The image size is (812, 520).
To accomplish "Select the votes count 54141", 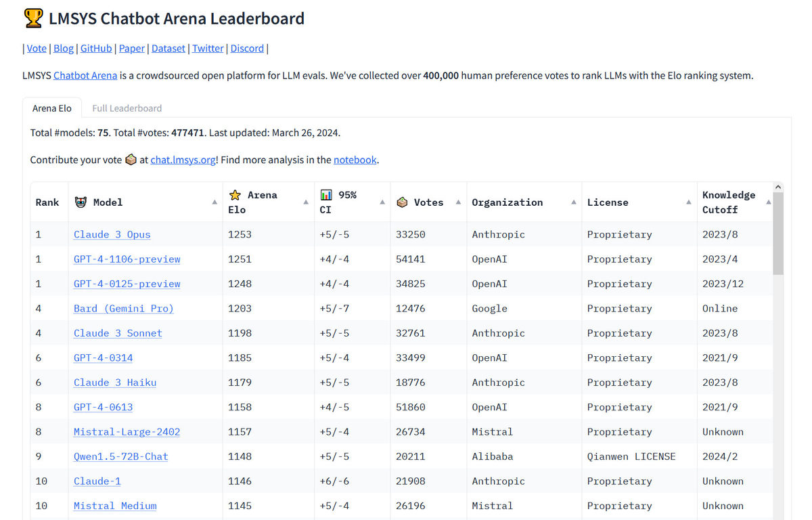I will (x=411, y=259).
